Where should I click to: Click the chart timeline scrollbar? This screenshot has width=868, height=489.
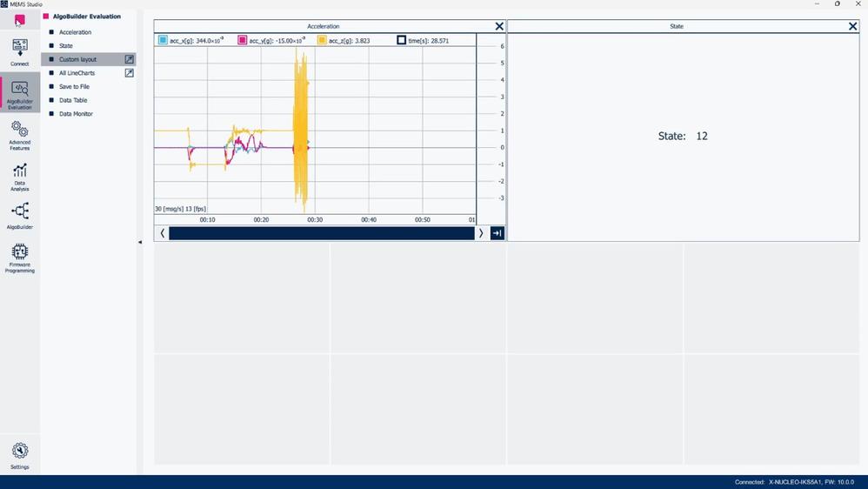click(x=322, y=233)
